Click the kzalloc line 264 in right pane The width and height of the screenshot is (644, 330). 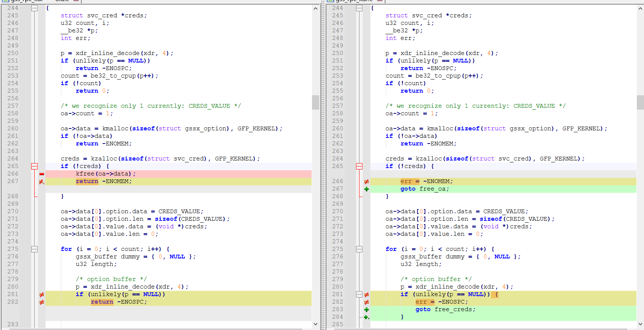[485, 159]
